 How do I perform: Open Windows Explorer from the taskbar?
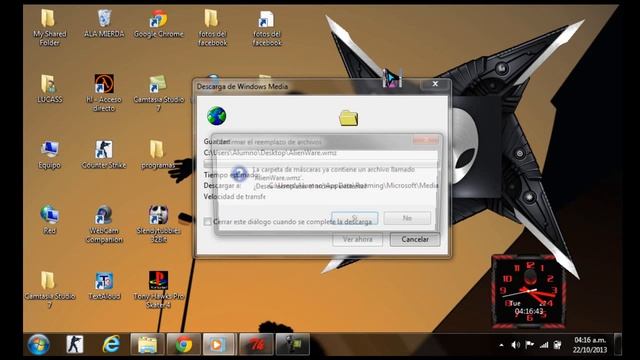(x=147, y=344)
